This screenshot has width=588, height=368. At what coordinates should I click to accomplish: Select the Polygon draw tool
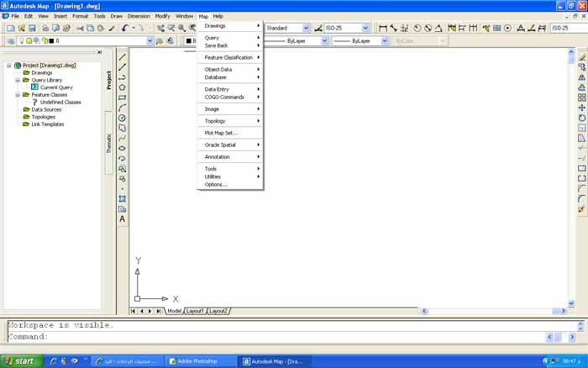pos(123,87)
